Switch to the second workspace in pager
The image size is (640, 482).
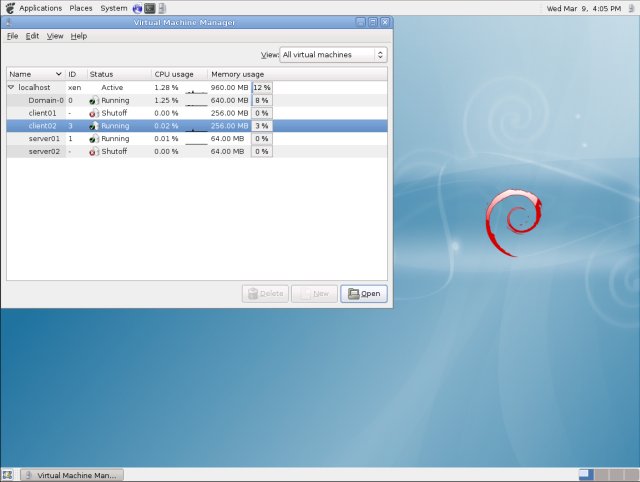pyautogui.click(x=601, y=475)
